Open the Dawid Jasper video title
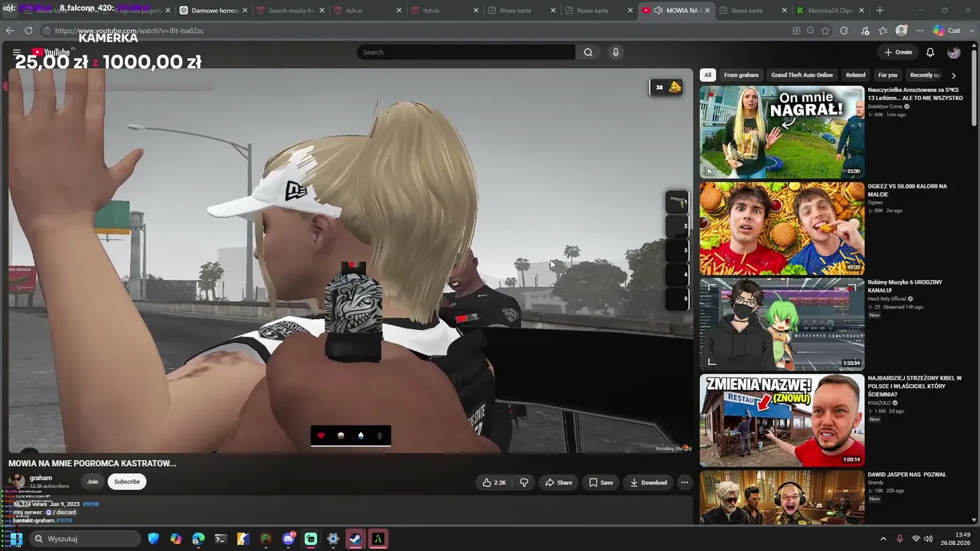Screen dimensions: 980x551 (906, 474)
